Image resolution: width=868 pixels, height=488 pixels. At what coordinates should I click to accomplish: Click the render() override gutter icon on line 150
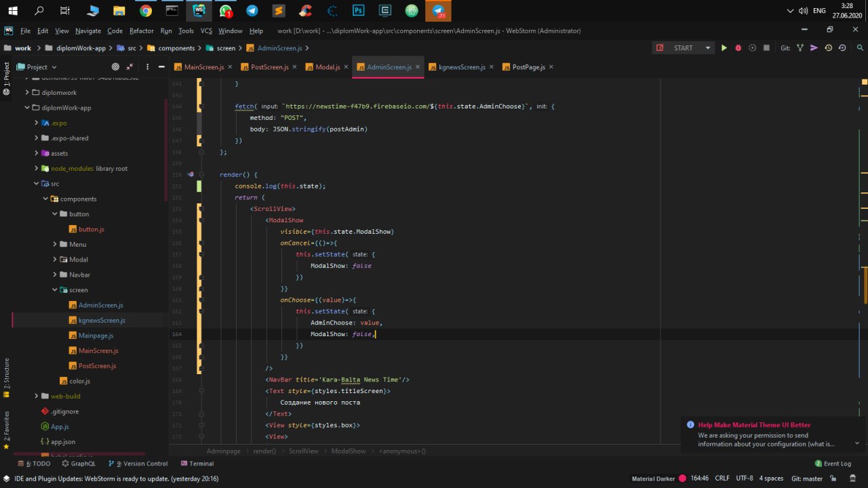click(x=191, y=174)
